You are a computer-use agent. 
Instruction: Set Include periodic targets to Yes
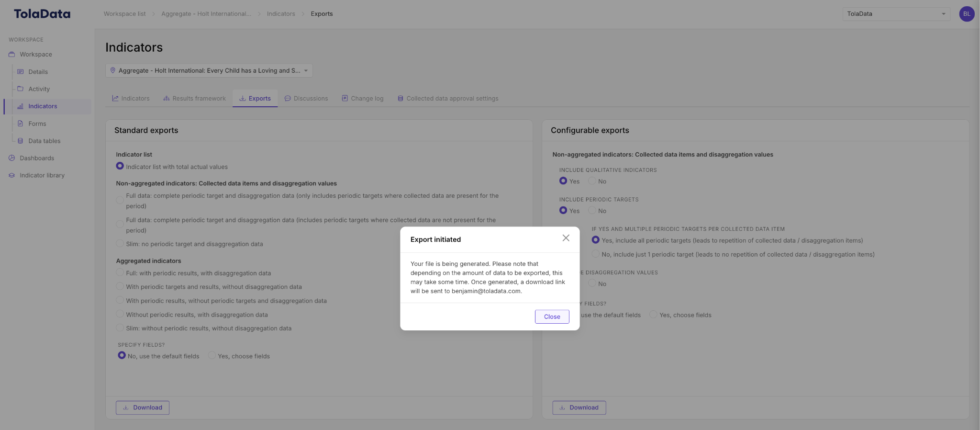click(x=563, y=210)
